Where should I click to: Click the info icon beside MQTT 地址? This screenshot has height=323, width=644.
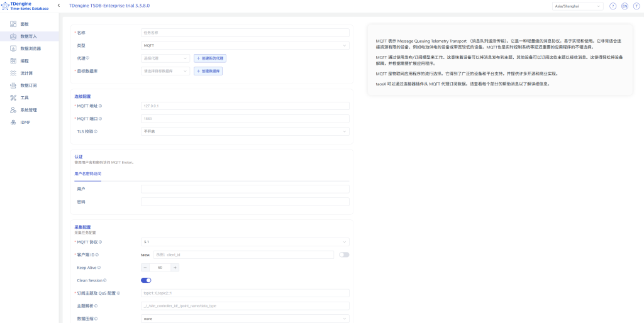coord(100,106)
